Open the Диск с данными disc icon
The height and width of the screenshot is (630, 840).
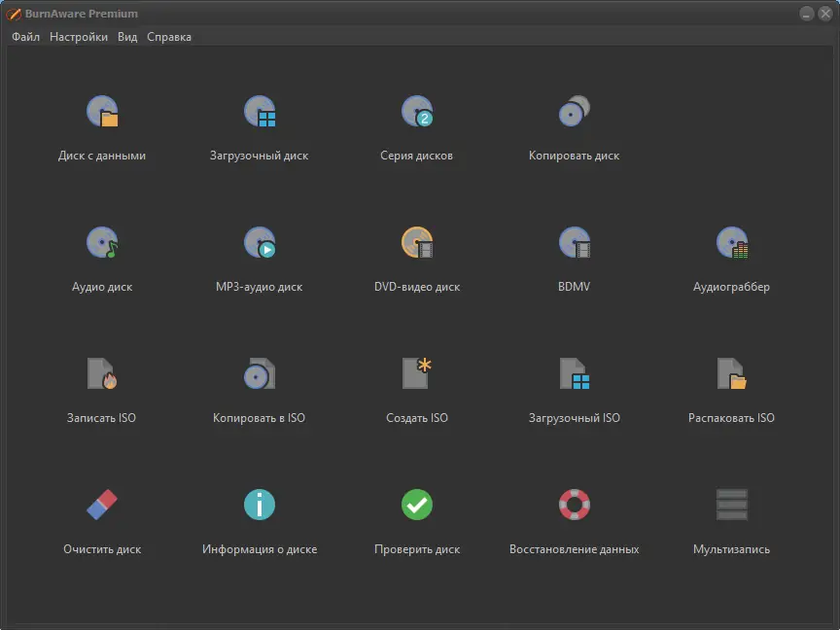point(102,112)
